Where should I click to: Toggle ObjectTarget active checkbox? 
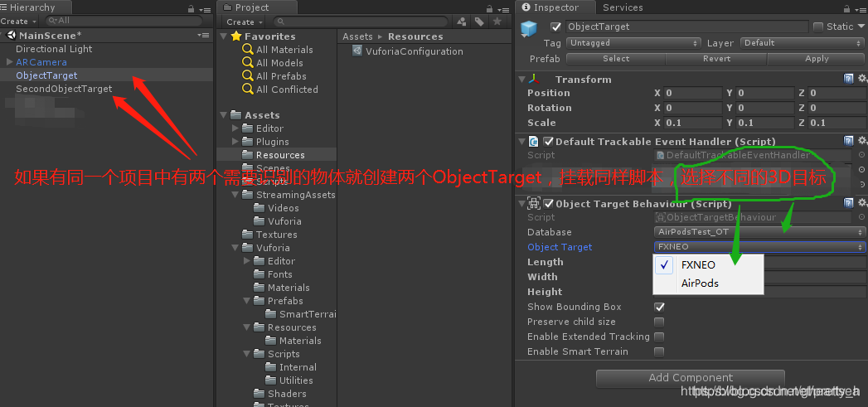[x=555, y=27]
